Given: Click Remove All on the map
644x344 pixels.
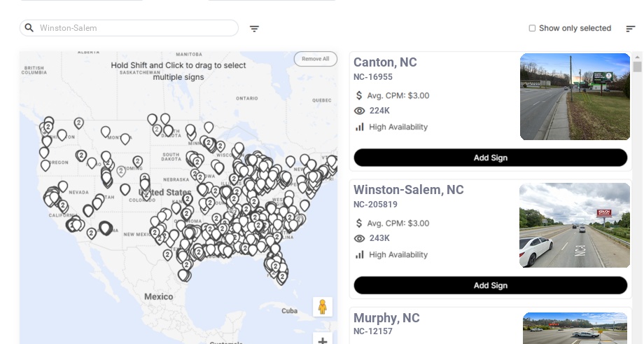Looking at the screenshot, I should (x=315, y=59).
